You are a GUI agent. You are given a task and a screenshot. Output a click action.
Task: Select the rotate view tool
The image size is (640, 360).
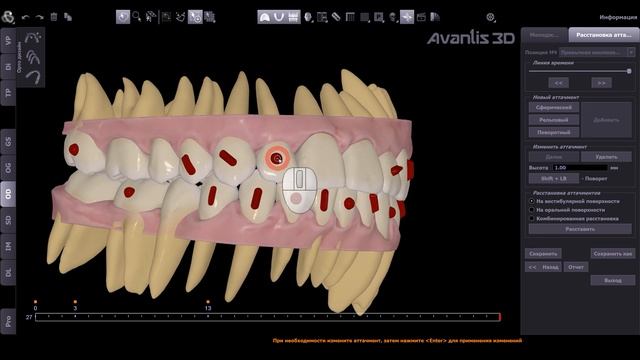tap(123, 17)
